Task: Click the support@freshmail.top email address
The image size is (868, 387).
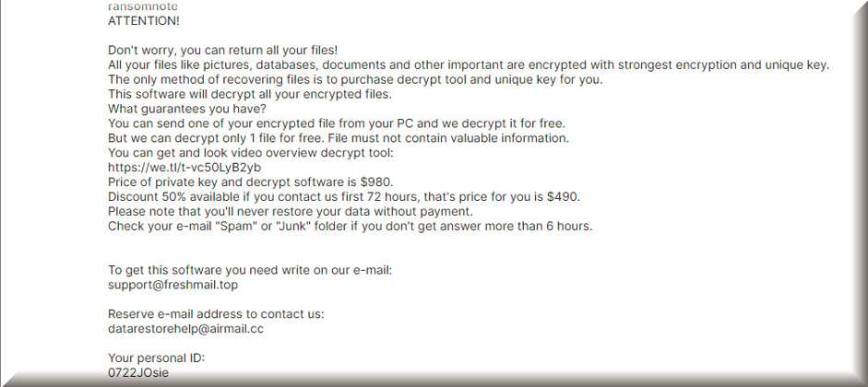Action: (173, 285)
